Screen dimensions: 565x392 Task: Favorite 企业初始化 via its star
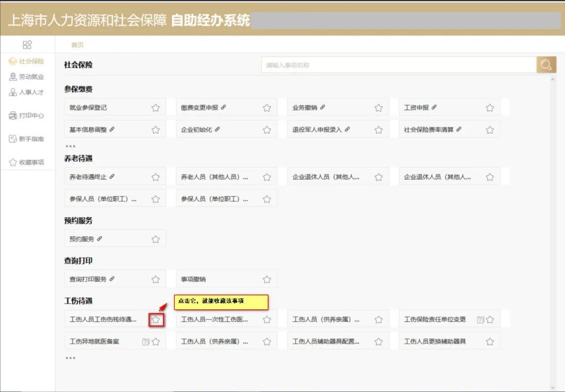[267, 130]
